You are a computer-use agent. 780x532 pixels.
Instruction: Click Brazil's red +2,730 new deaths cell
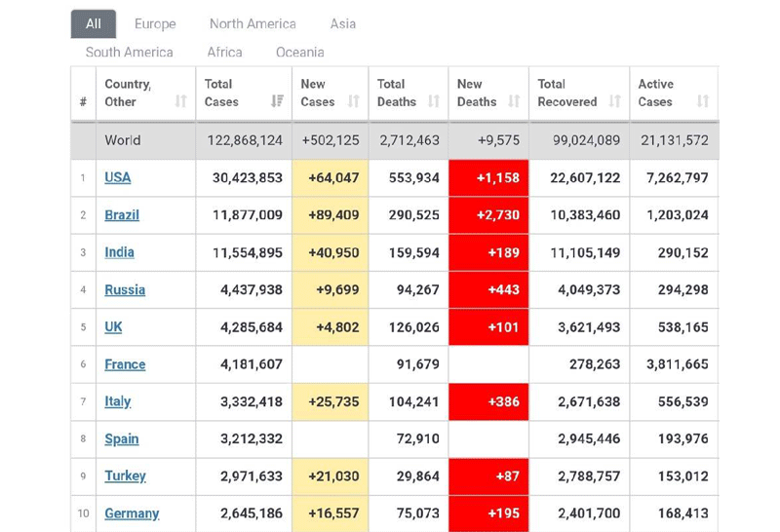click(x=488, y=215)
